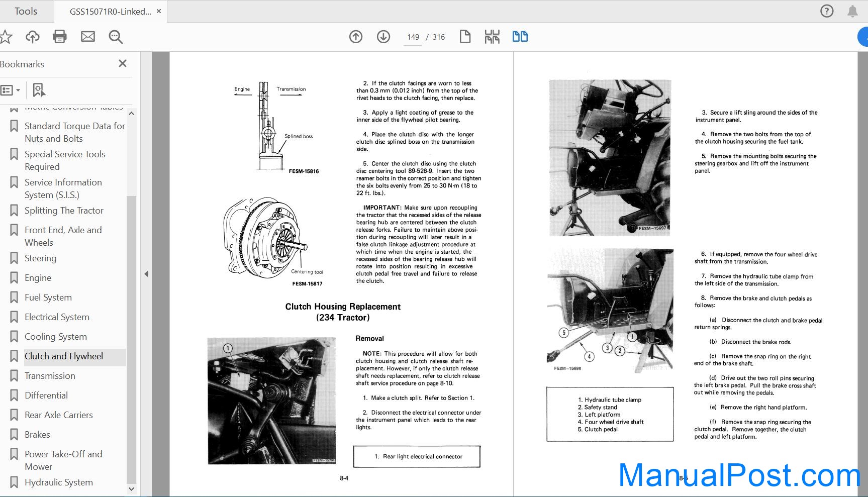The image size is (868, 497).
Task: Select the Clutch and Flywheel bookmark
Action: click(x=64, y=356)
